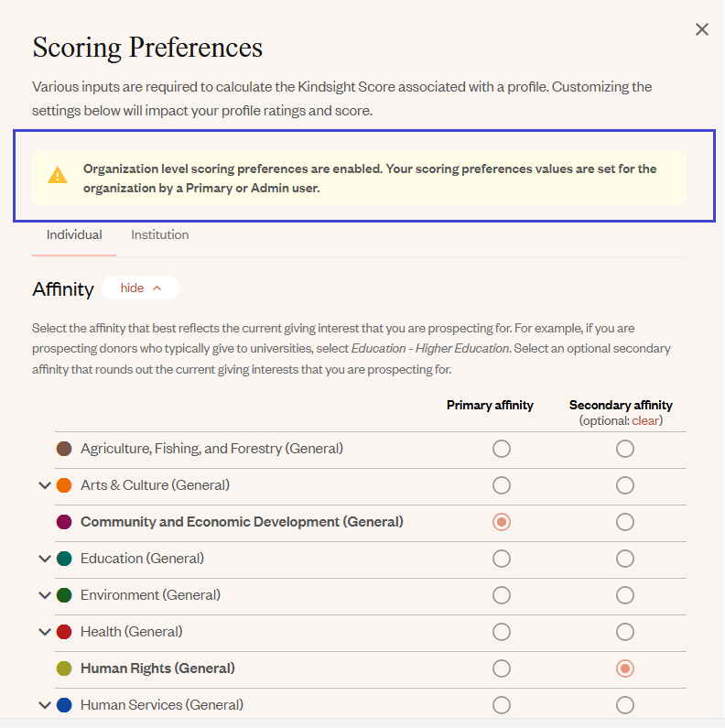
Task: Expand the Education (General) row
Action: coord(45,559)
